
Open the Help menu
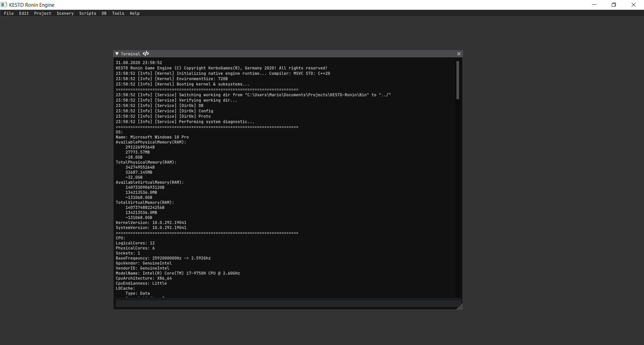[135, 13]
